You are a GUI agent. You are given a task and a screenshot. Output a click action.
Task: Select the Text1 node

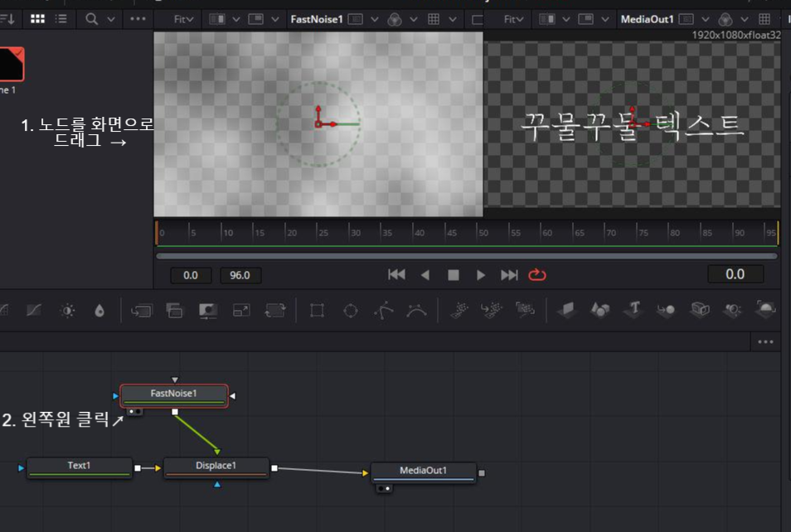(x=80, y=467)
